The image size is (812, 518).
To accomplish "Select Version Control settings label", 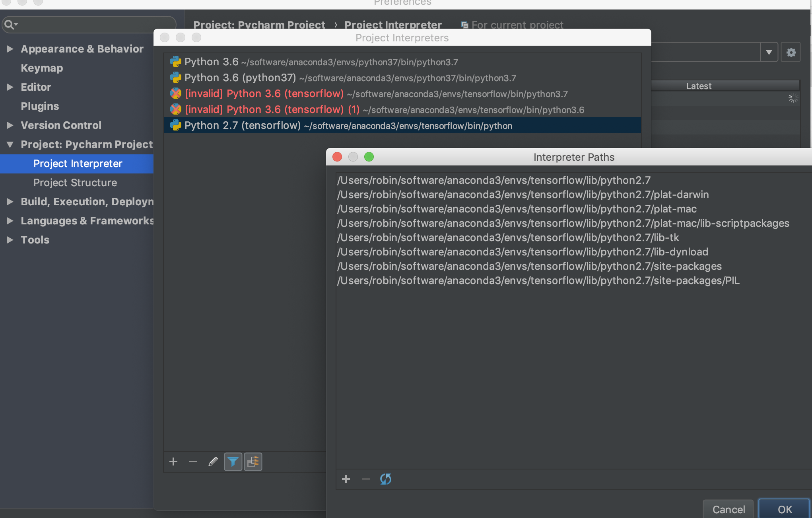I will coord(61,125).
